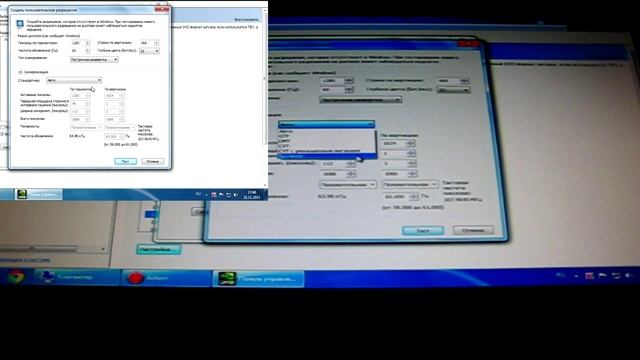Screen dimensions: 640x360
Task: Click volume icon in photographed system tray
Action: coord(629,276)
